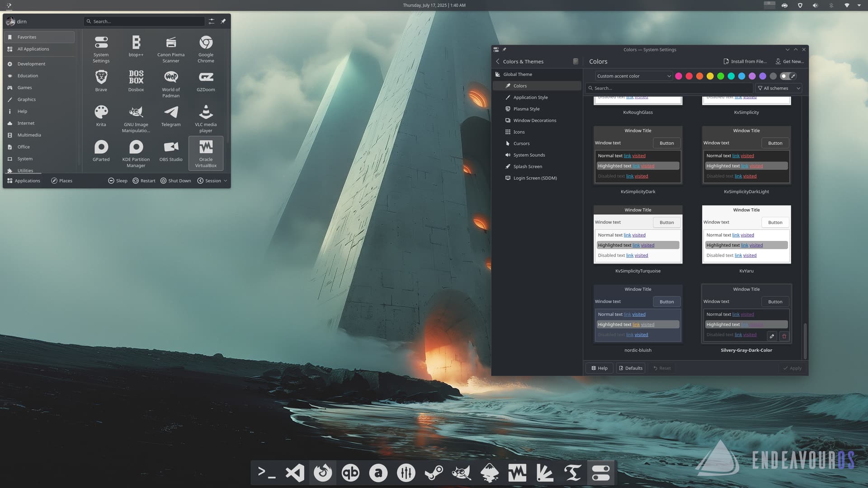
Task: Open Global Theme settings
Action: pyautogui.click(x=537, y=74)
